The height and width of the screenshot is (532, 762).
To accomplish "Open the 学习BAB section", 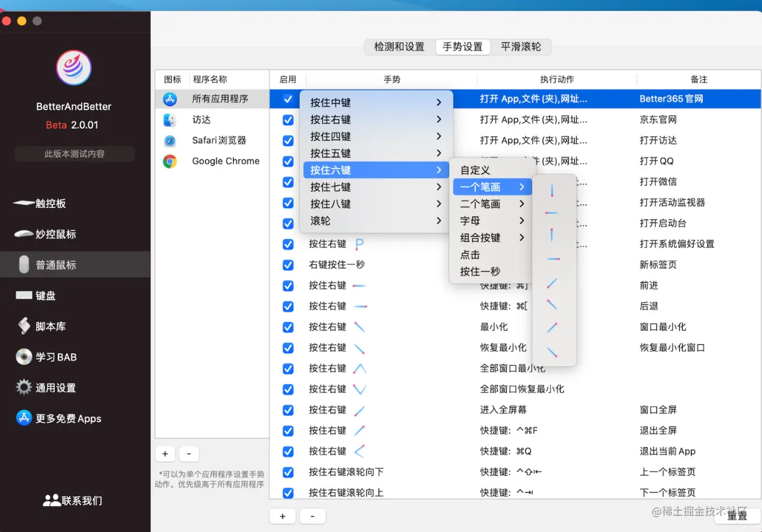I will point(75,357).
